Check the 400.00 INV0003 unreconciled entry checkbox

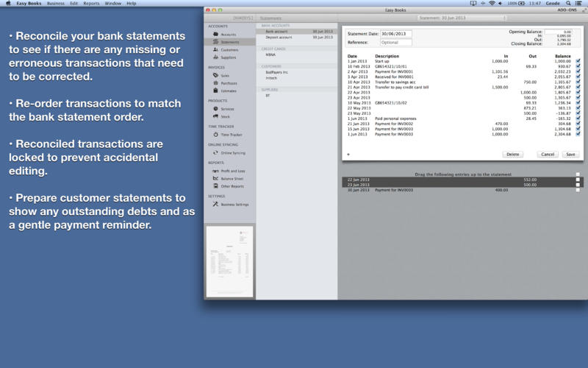578,190
